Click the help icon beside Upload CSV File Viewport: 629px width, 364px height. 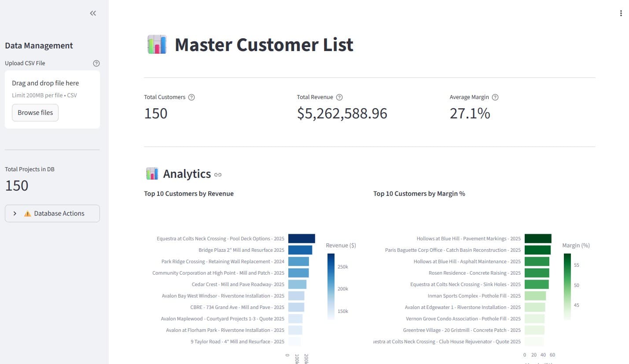coord(96,63)
